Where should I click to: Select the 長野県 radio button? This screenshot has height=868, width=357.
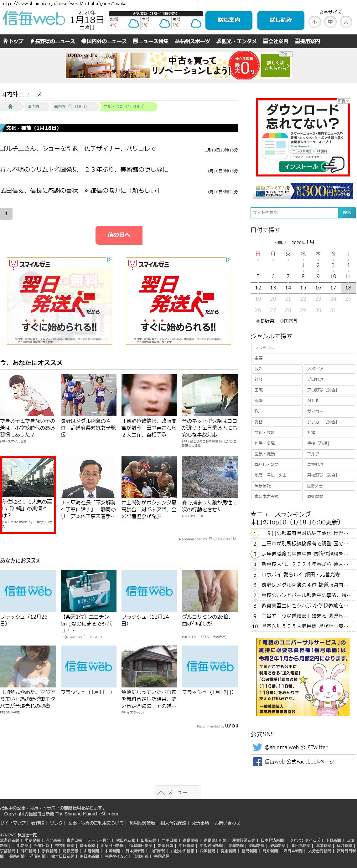[x=258, y=321]
